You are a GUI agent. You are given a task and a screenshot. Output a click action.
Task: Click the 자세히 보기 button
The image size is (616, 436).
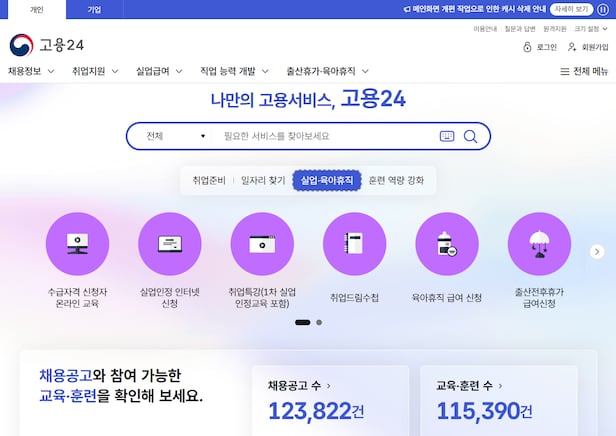(571, 9)
